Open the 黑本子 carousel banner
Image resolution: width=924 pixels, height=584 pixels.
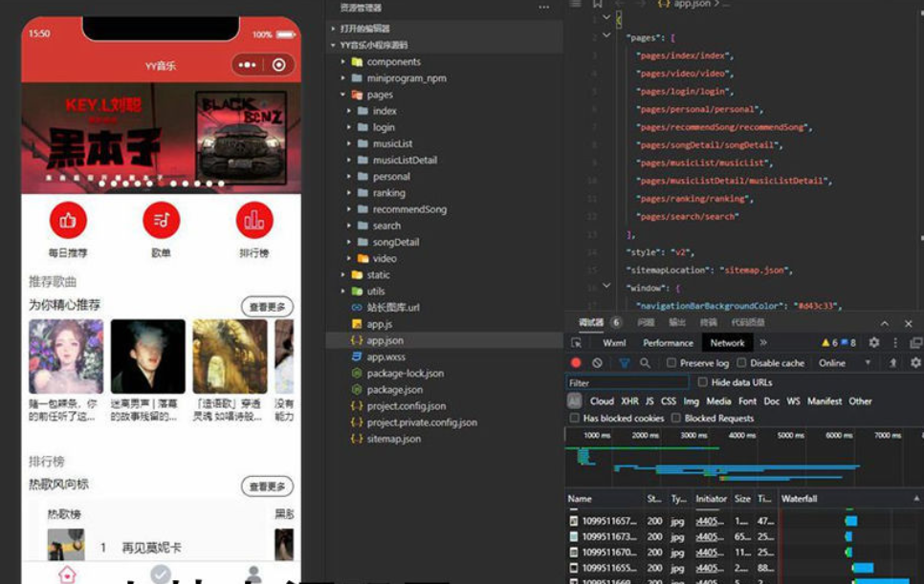click(161, 138)
